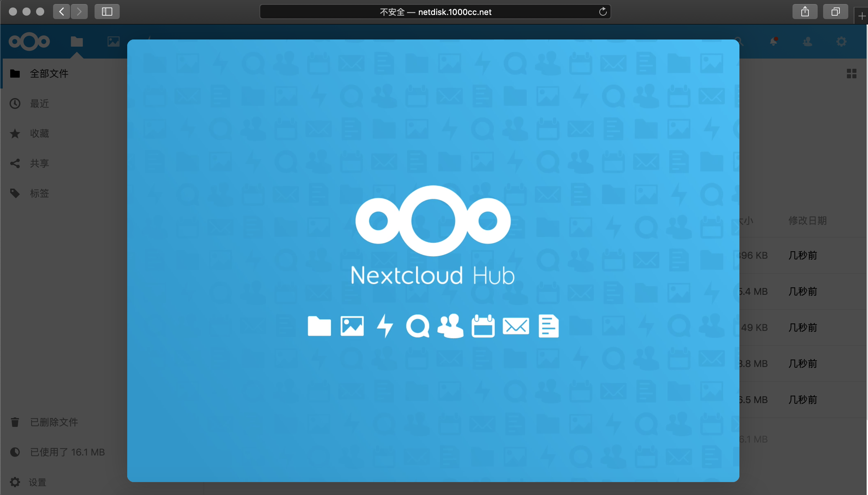Click the 几秒前 date in 6.5 MB row

pos(803,400)
